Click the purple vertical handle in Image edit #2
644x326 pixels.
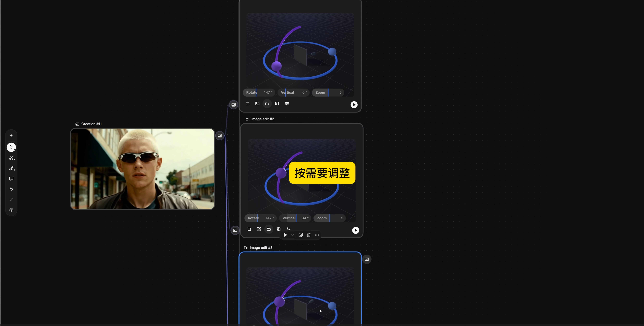coord(281,173)
